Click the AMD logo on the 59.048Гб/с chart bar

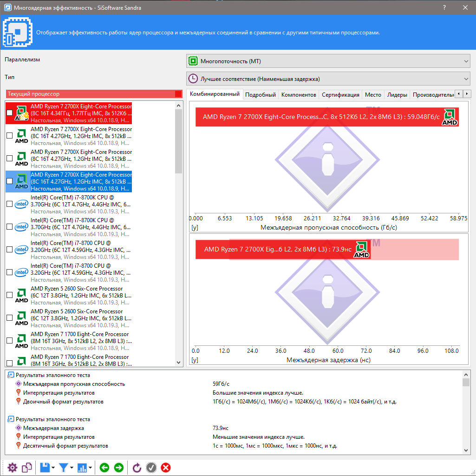[x=450, y=117]
